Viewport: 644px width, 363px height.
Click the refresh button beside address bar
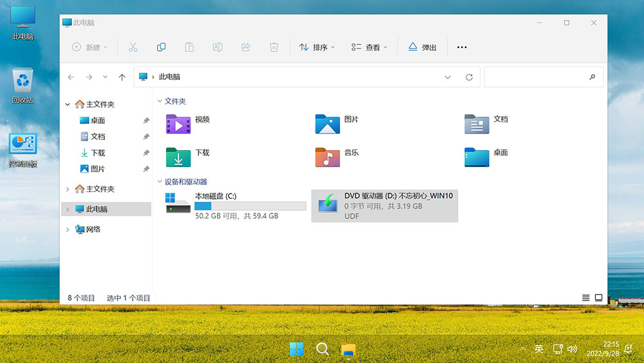click(x=469, y=77)
